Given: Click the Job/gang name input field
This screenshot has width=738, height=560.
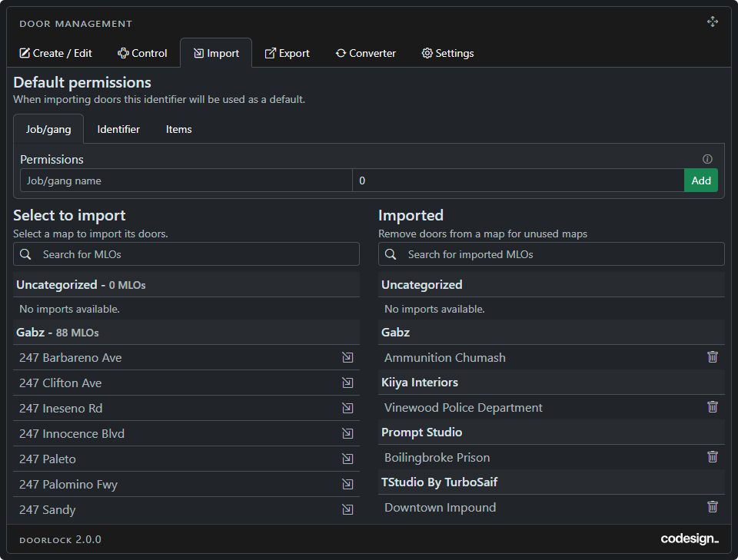Looking at the screenshot, I should [x=186, y=181].
